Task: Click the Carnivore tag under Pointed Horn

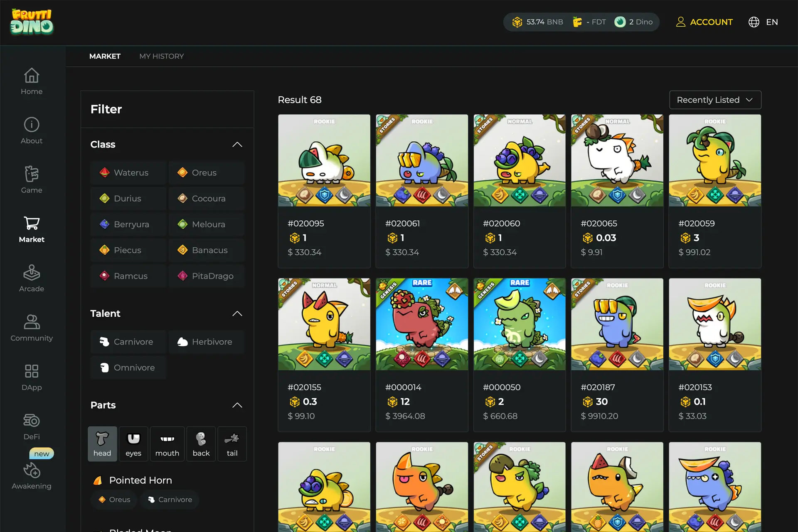Action: pyautogui.click(x=170, y=500)
